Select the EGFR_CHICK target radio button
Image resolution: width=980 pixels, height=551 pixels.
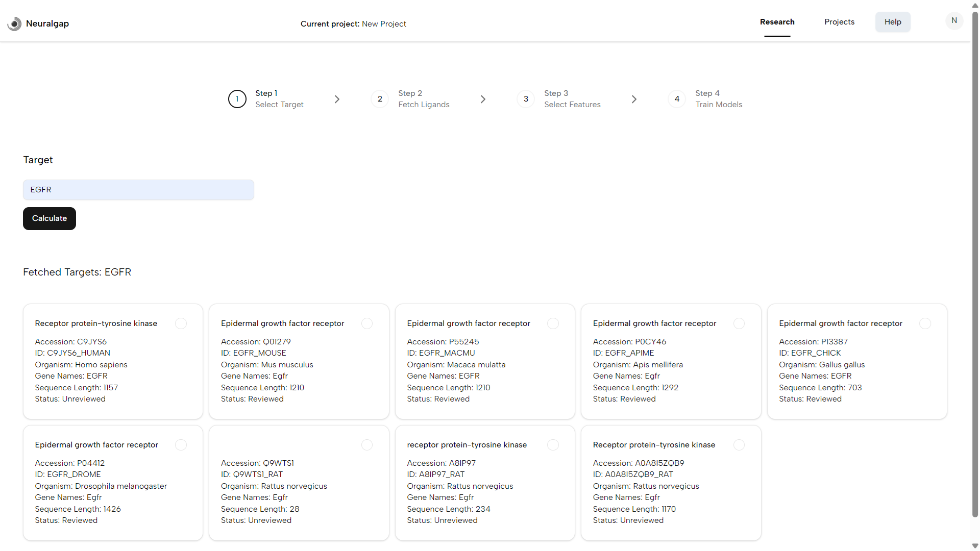[x=925, y=323]
